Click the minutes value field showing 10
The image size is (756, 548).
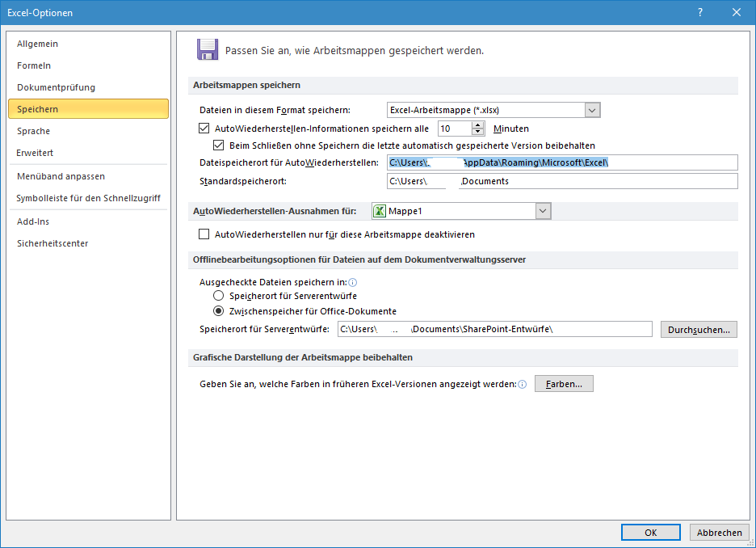click(454, 129)
